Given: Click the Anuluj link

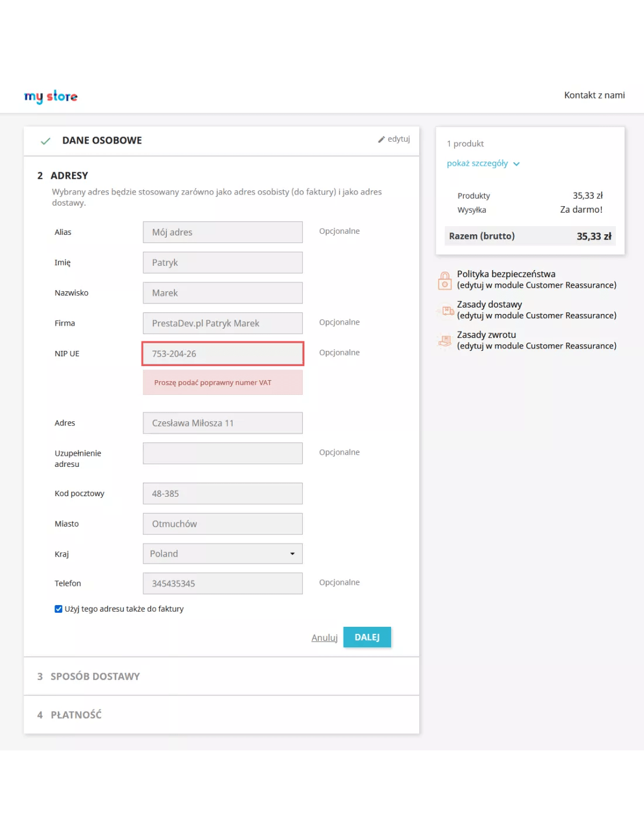Looking at the screenshot, I should (x=324, y=637).
